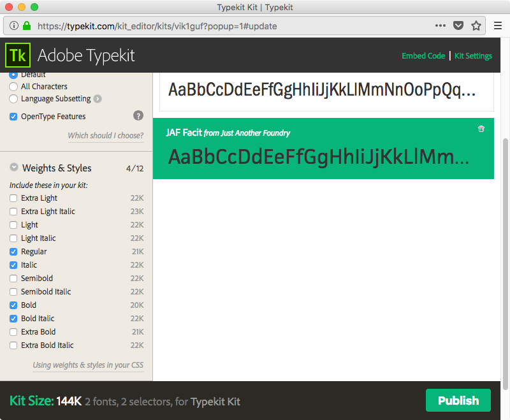This screenshot has width=510, height=420.
Task: Click the Pocket save icon
Action: point(458,25)
